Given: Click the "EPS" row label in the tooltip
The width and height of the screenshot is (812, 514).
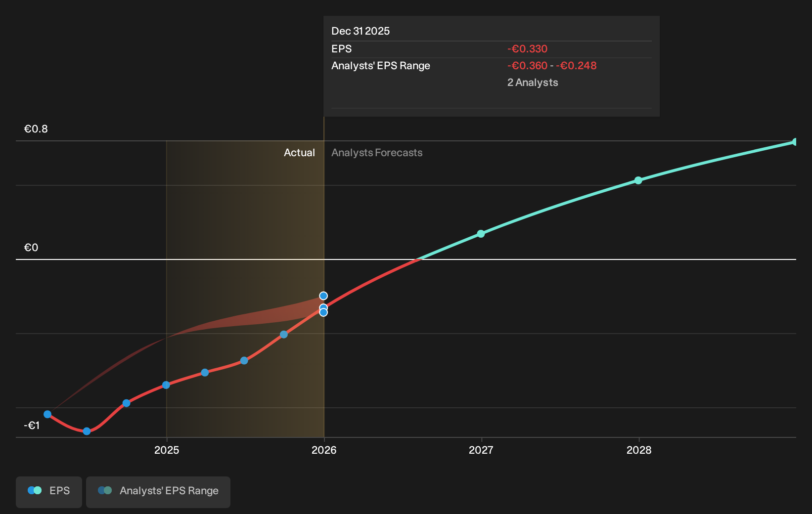Looking at the screenshot, I should pos(342,49).
